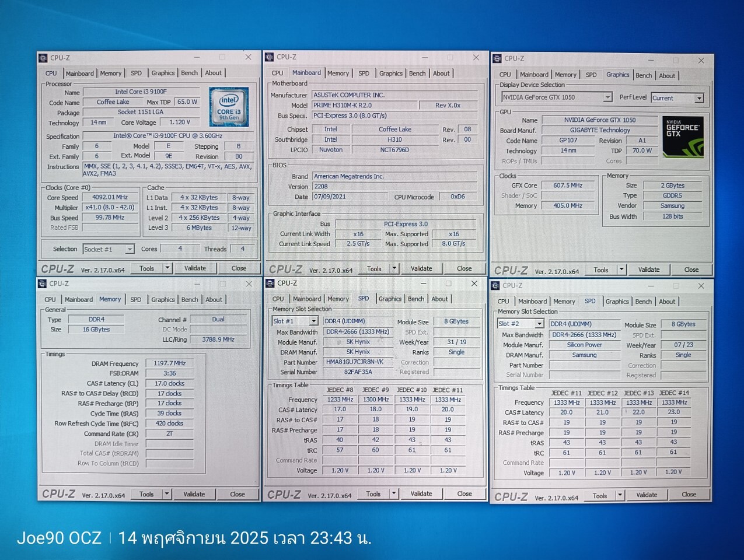Click the DRAM Frequency value field

(169, 363)
